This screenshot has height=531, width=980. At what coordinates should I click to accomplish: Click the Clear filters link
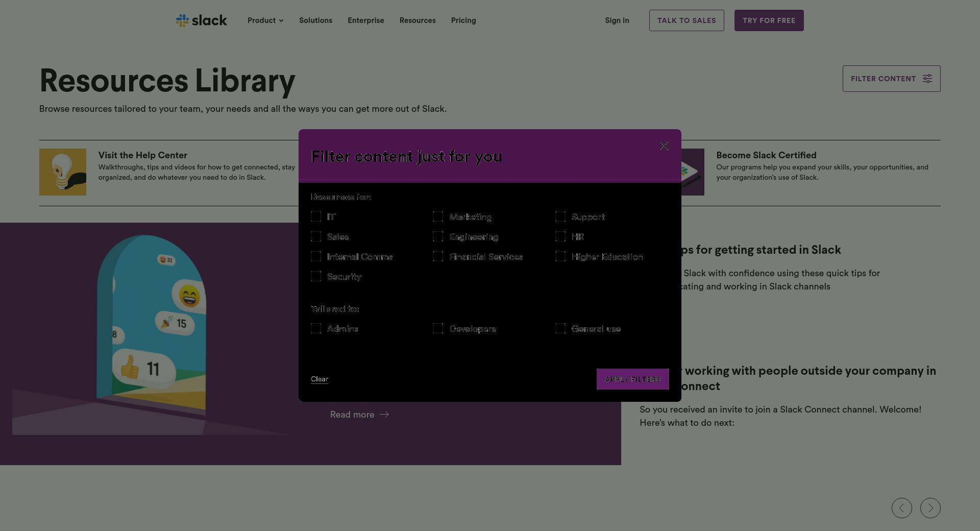click(320, 379)
